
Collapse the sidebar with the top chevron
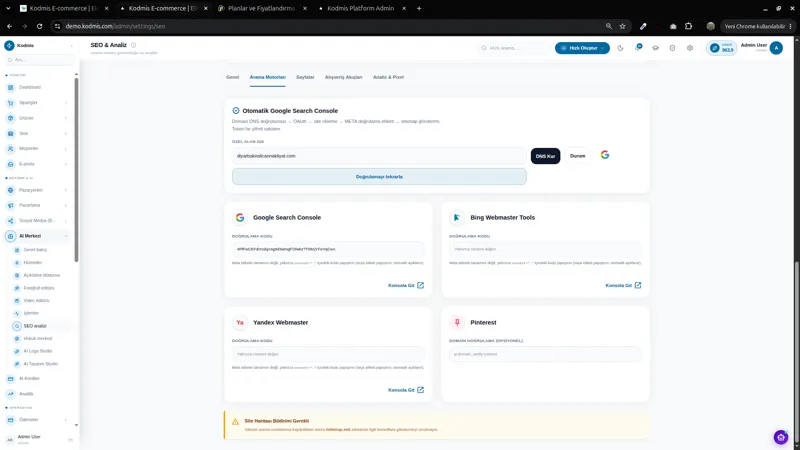pyautogui.click(x=71, y=45)
